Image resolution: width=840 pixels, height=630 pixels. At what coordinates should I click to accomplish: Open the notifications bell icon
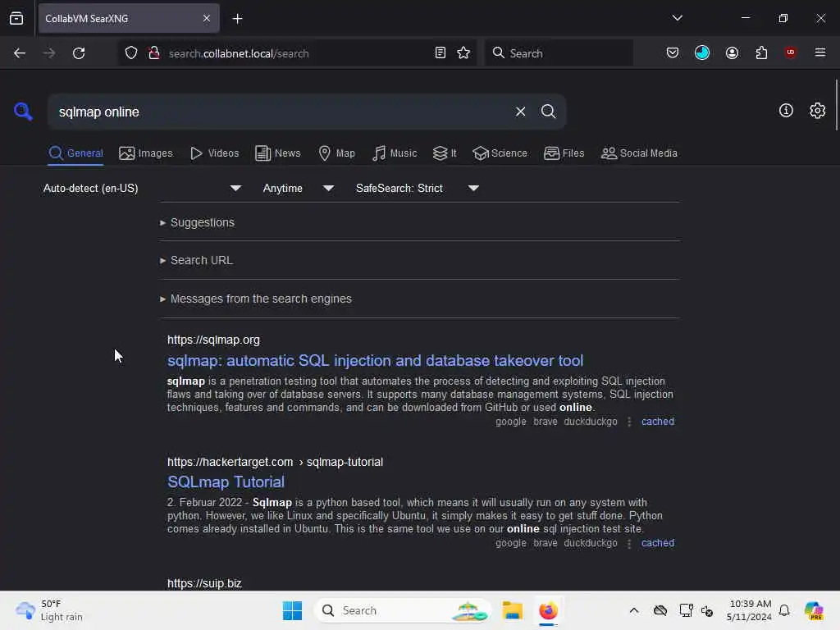[x=784, y=610]
